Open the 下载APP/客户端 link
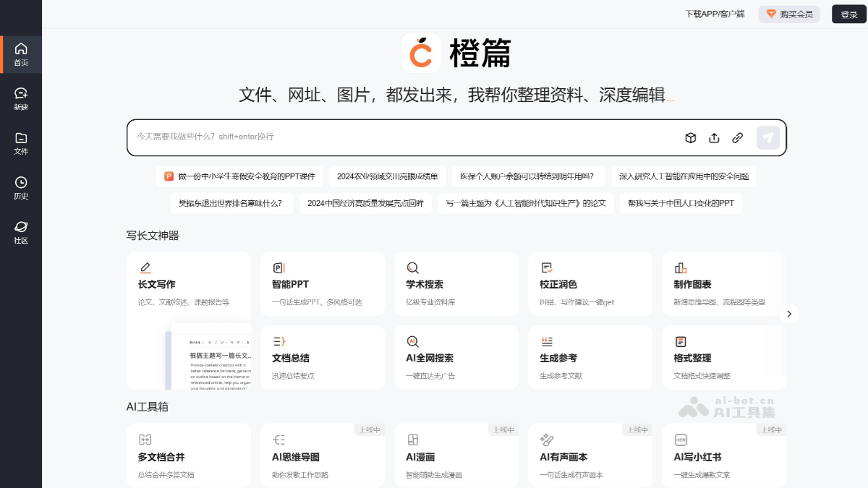Viewport: 868px width, 488px height. (x=714, y=14)
